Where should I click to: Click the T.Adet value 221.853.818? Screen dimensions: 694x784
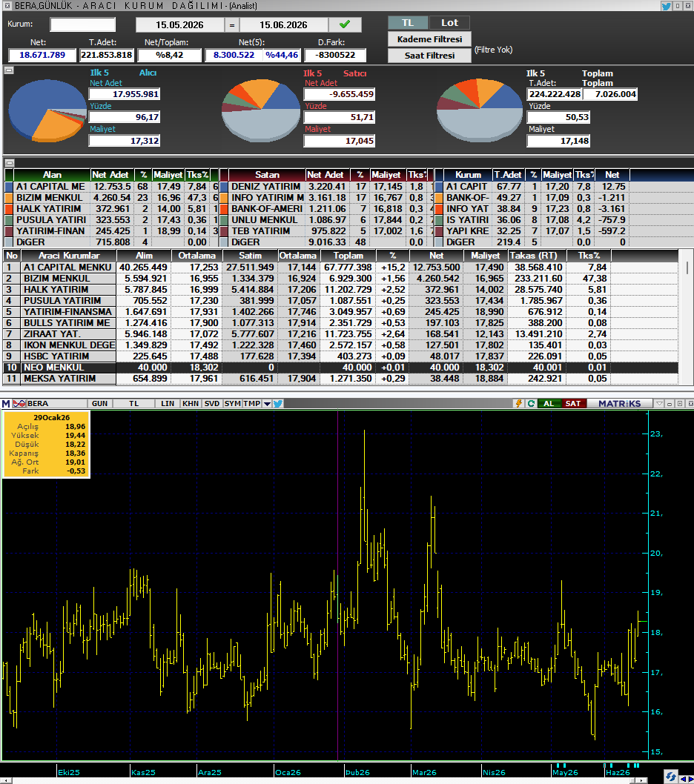(107, 55)
